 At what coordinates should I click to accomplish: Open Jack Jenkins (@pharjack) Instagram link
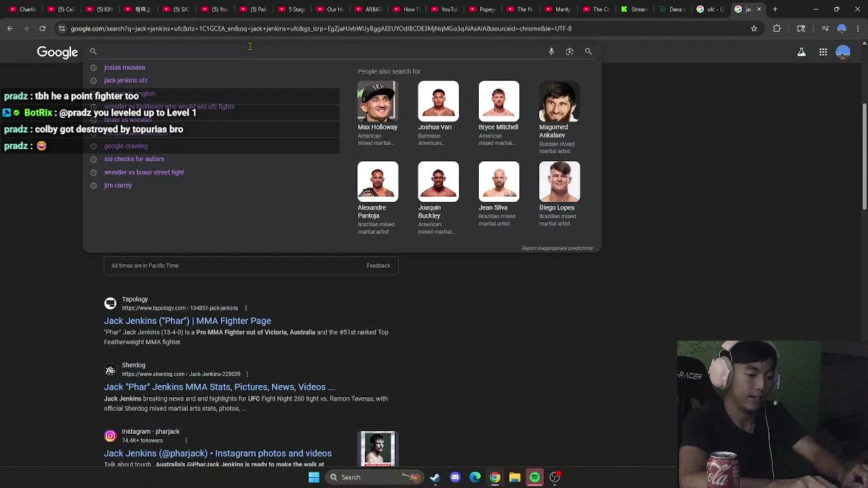(218, 453)
